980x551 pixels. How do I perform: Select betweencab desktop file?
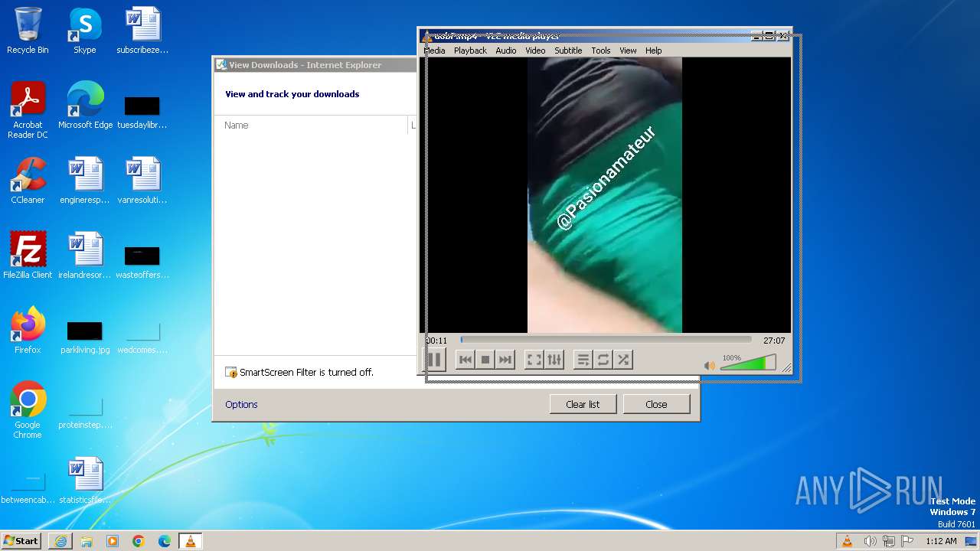click(x=28, y=487)
